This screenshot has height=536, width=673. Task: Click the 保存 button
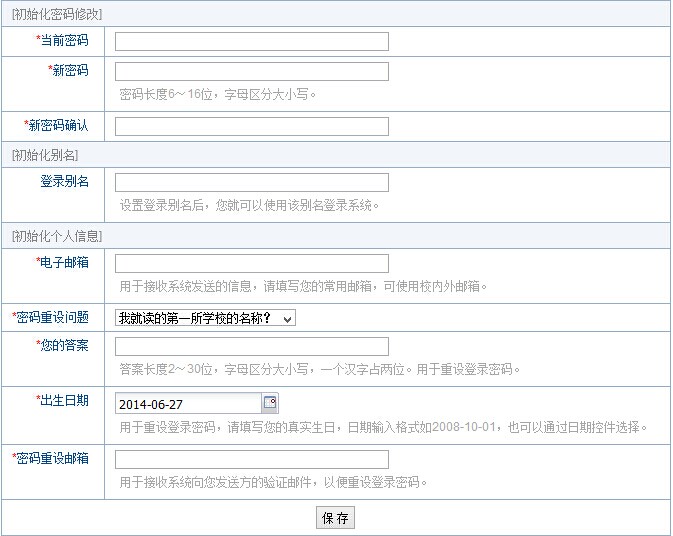pos(335,518)
